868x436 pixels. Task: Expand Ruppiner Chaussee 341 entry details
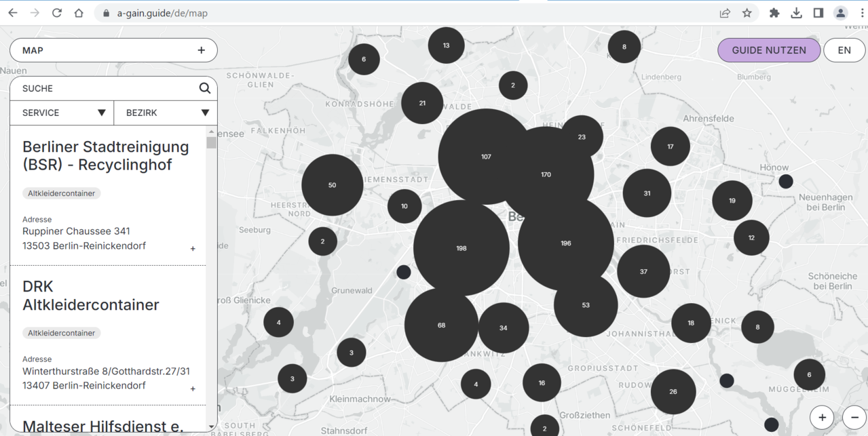pos(193,249)
